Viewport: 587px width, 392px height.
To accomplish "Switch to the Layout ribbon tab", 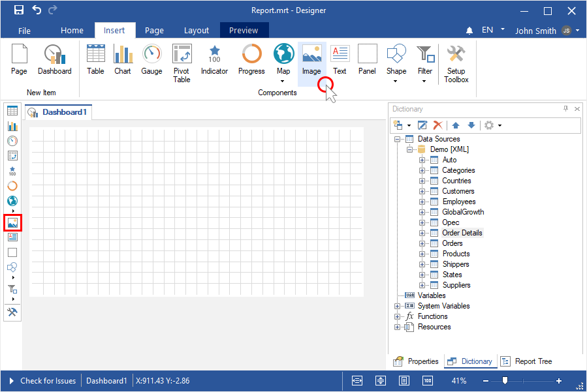I will (x=197, y=31).
